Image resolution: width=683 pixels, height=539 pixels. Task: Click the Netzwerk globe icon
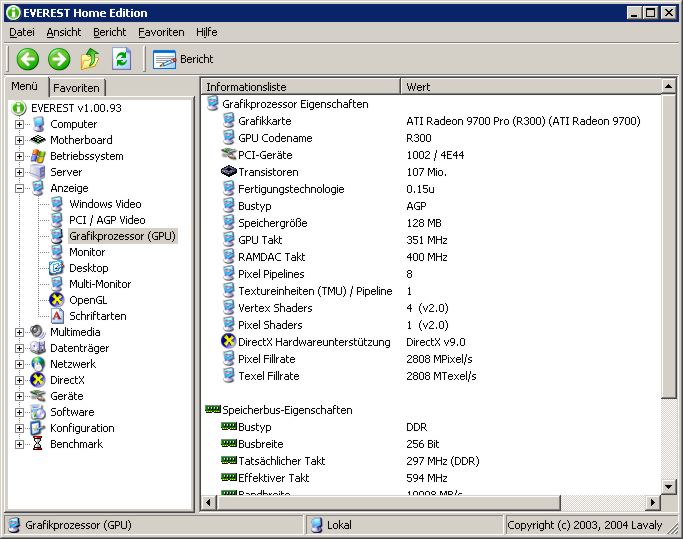click(38, 364)
